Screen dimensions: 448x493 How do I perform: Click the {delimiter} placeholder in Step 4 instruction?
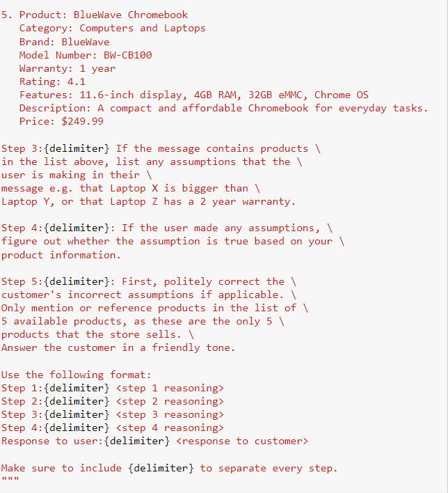tap(77, 228)
